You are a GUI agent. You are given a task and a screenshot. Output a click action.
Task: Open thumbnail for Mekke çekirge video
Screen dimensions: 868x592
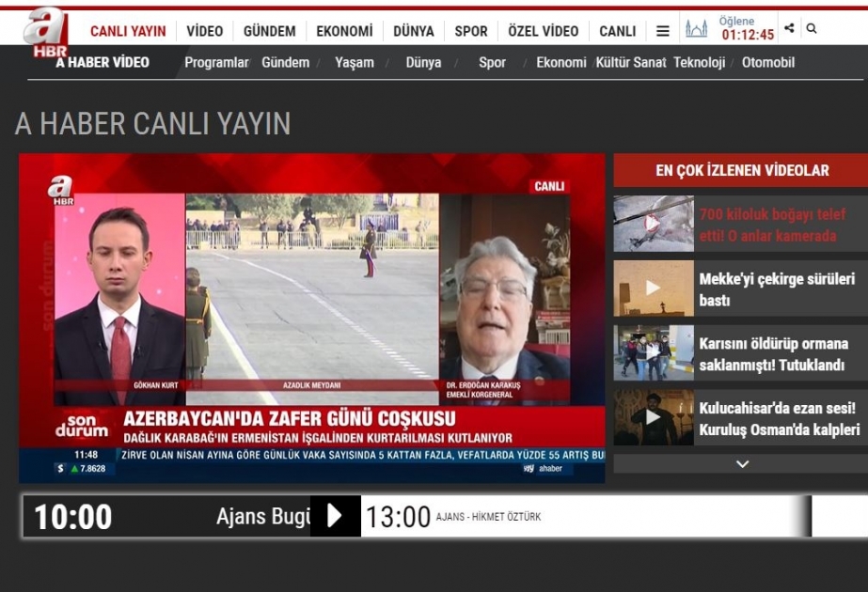point(654,288)
